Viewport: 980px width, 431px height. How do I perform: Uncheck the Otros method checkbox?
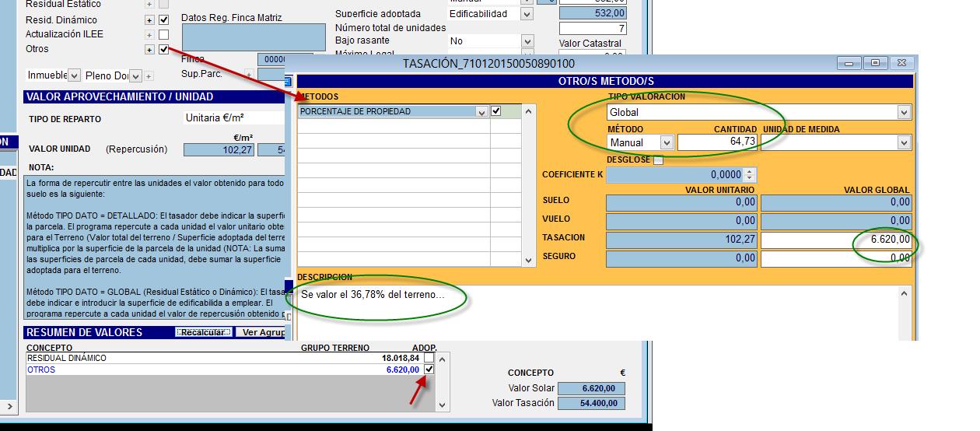163,50
